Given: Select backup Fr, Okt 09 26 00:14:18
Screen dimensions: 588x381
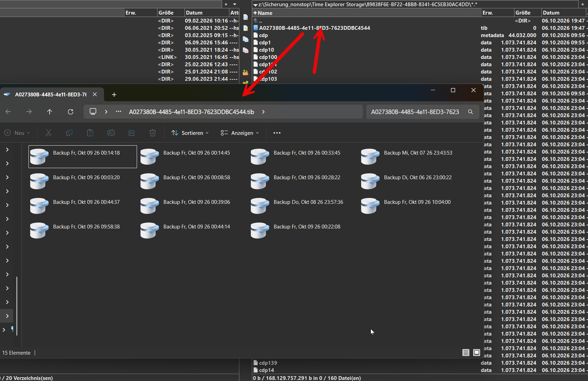Looking at the screenshot, I should [x=83, y=157].
